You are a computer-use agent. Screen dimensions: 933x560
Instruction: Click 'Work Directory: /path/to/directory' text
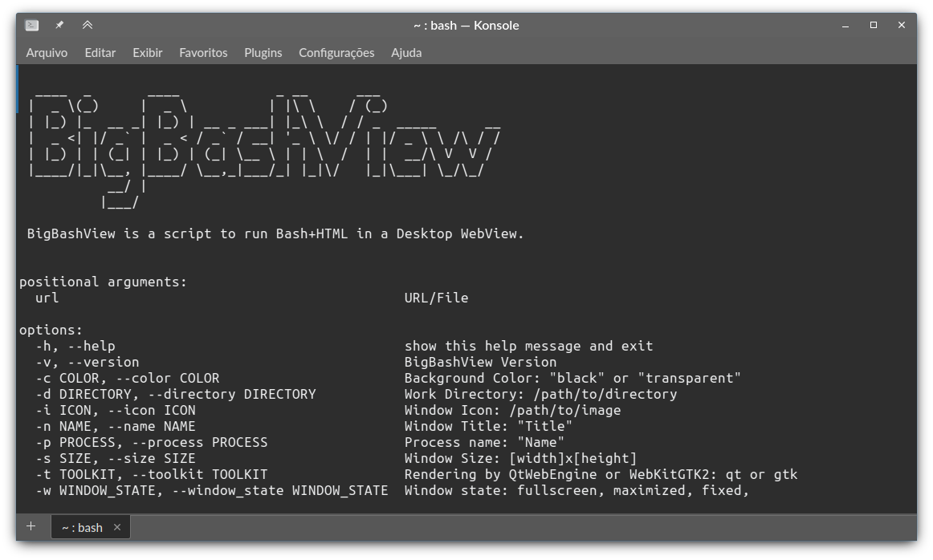(540, 394)
